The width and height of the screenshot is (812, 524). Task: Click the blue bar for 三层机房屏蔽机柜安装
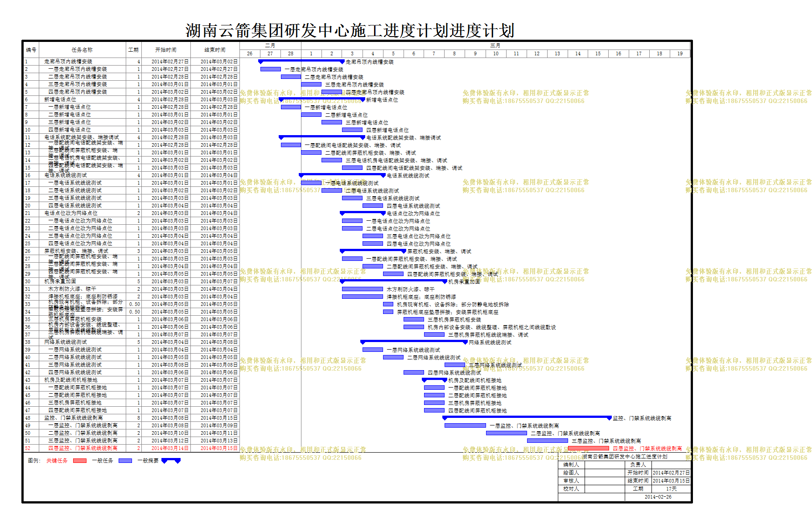[x=414, y=319]
